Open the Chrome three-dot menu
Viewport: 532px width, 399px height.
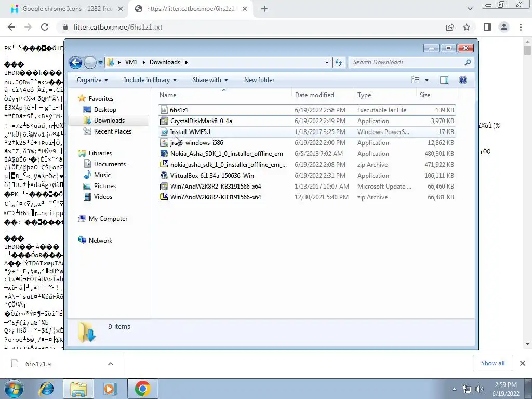[x=521, y=27]
